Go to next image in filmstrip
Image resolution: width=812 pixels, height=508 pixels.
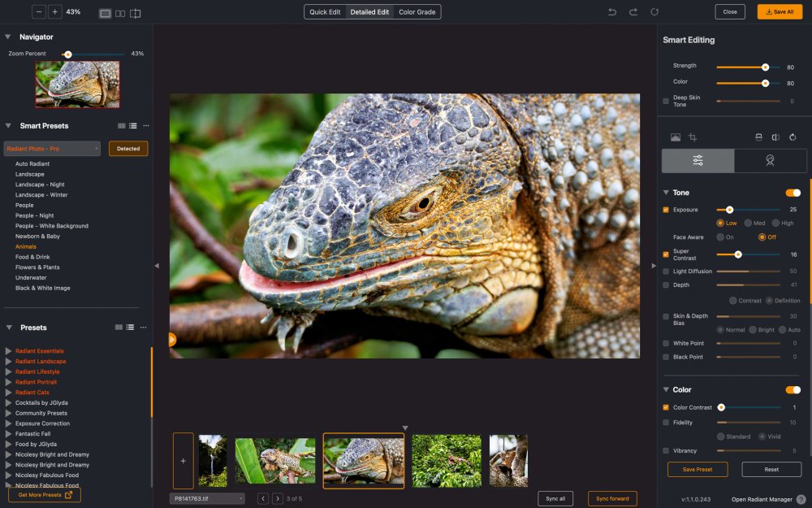pyautogui.click(x=278, y=499)
